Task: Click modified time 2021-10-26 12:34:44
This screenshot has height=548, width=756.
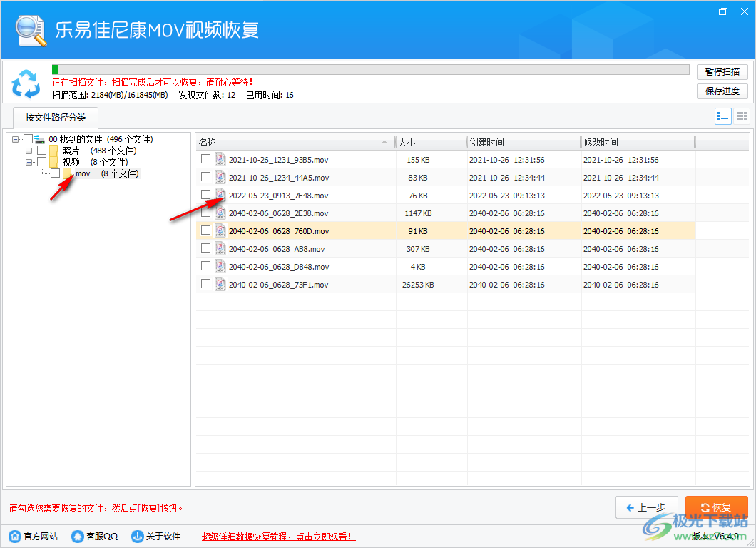Action: [621, 178]
